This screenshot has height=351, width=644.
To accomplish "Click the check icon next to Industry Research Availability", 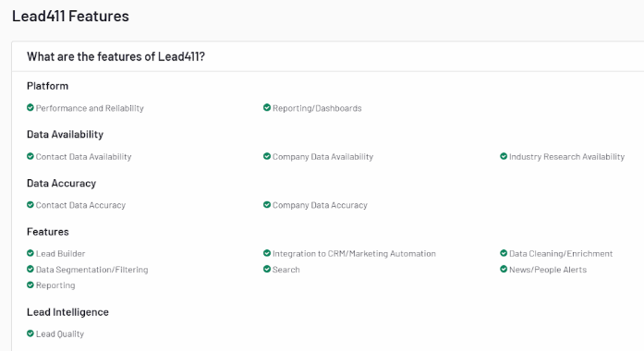I will click(504, 156).
